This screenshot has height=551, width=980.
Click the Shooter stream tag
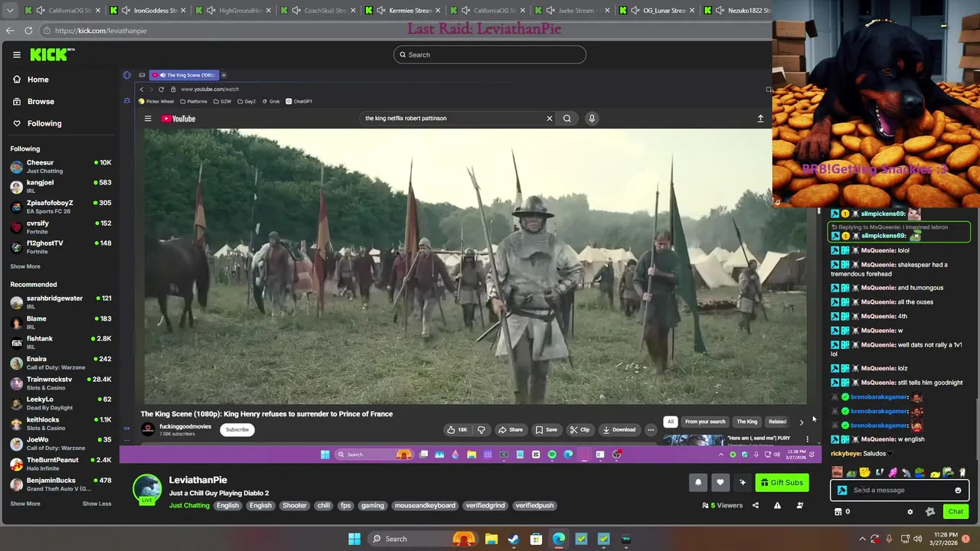[294, 505]
